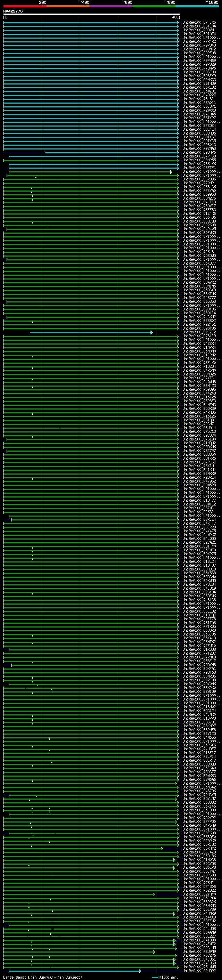Open the UniRef100_A7R4R2 hit link
The width and height of the screenshot is (222, 980).
199,41
